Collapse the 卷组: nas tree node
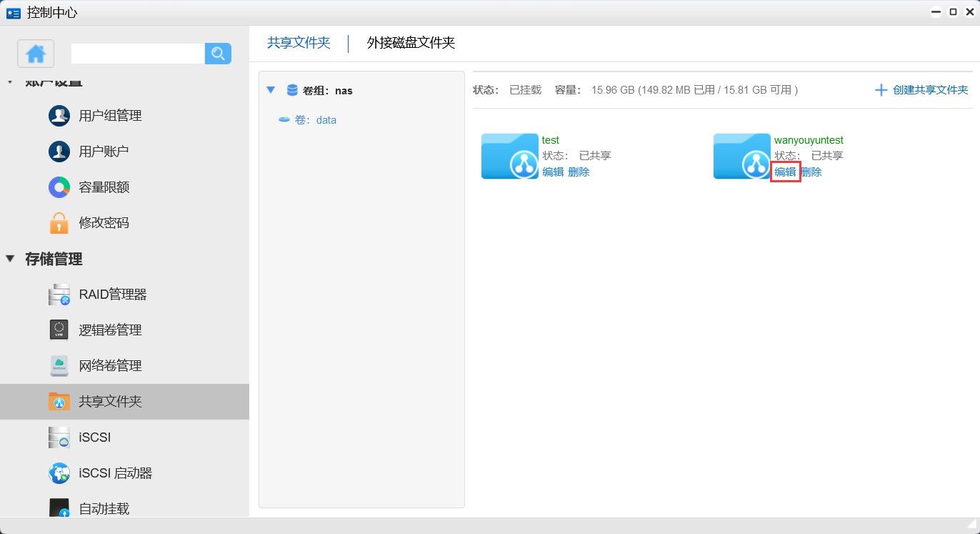980x534 pixels. point(270,90)
